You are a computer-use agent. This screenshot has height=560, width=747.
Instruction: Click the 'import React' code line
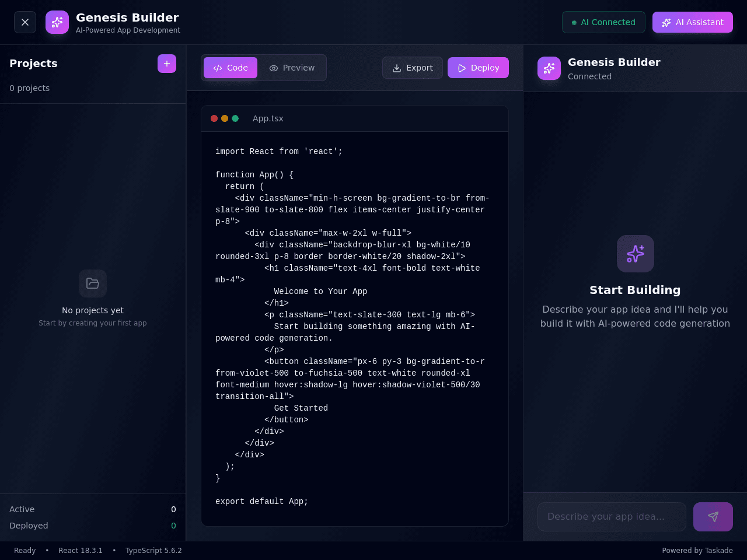click(x=279, y=151)
